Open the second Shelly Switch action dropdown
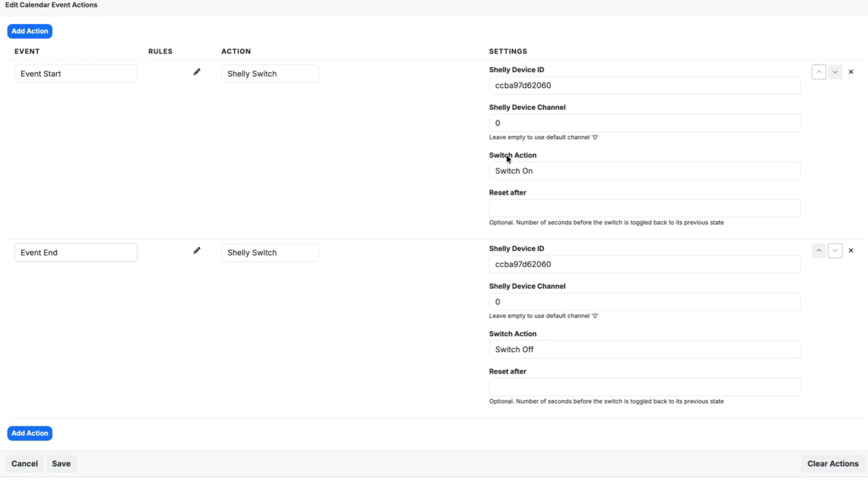The height and width of the screenshot is (482, 868). tap(270, 253)
